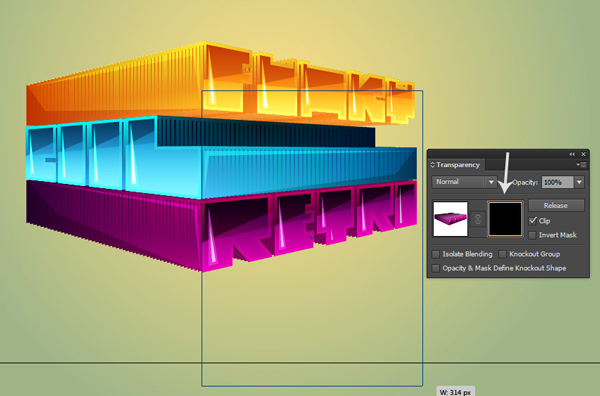Uncheck the Clip checkbox
This screenshot has height=396, width=600.
coord(532,221)
